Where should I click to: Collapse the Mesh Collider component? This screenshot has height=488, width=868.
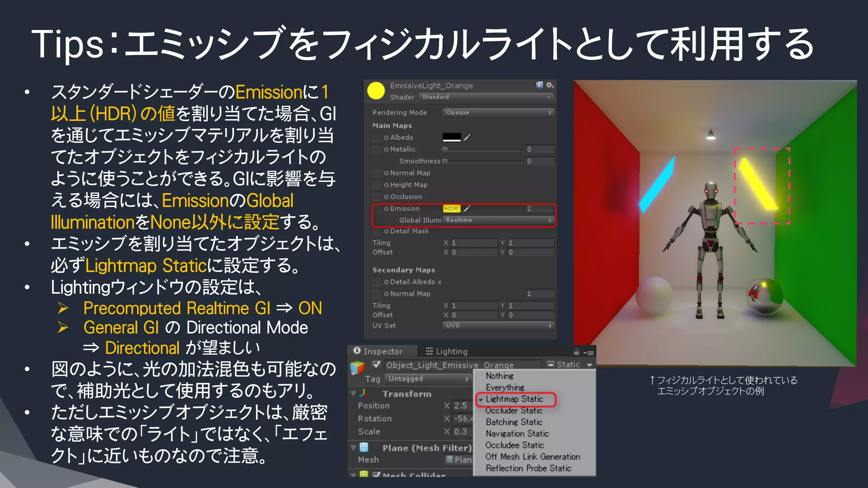353,474
